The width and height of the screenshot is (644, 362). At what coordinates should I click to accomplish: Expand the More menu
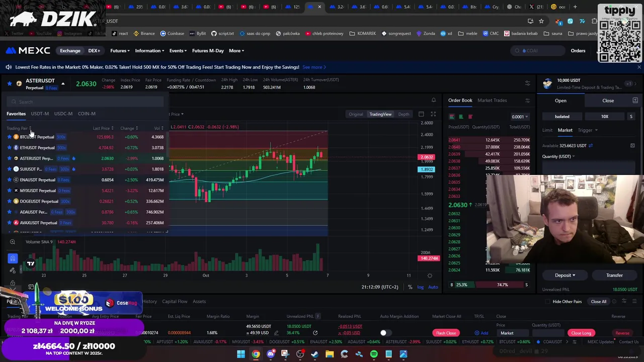point(236,51)
